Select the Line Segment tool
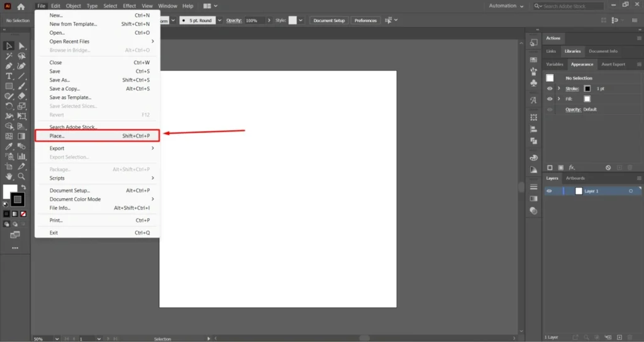The width and height of the screenshot is (644, 342). pos(22,76)
